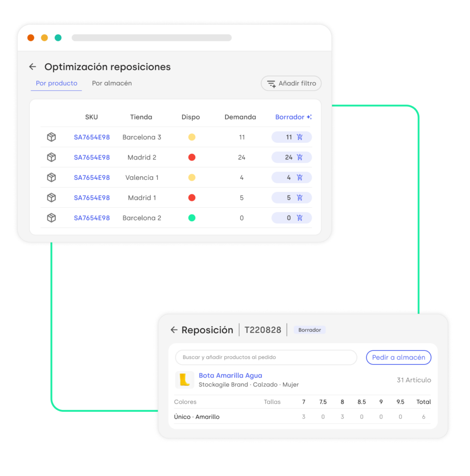
Task: Click the package icon beside the Valencia 1 row
Action: coord(51,177)
